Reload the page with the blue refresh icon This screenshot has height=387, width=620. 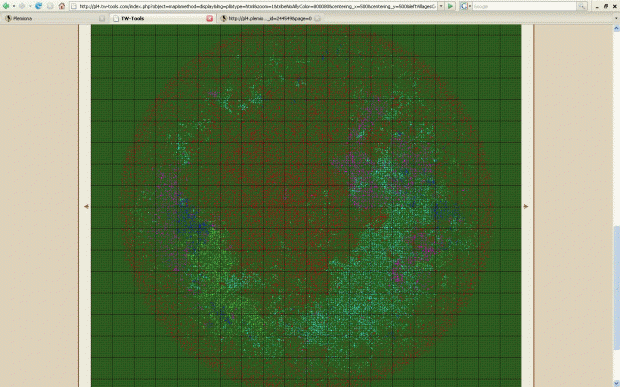[x=38, y=6]
